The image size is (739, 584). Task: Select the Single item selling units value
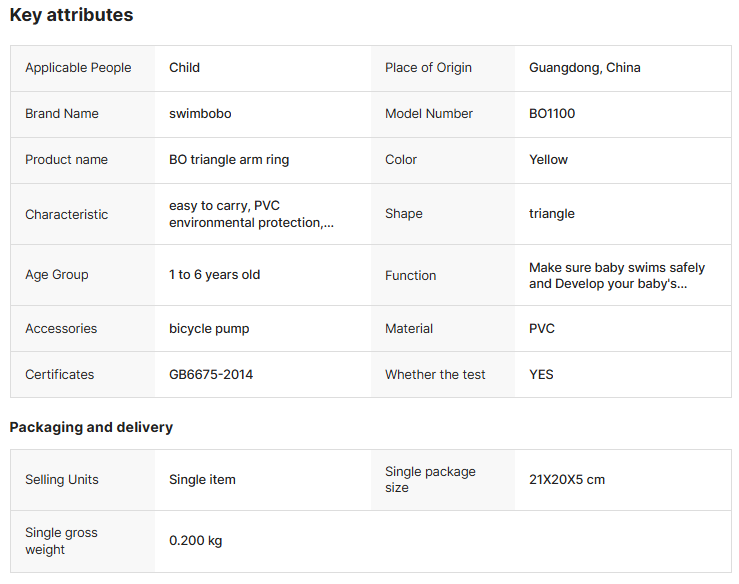click(202, 480)
